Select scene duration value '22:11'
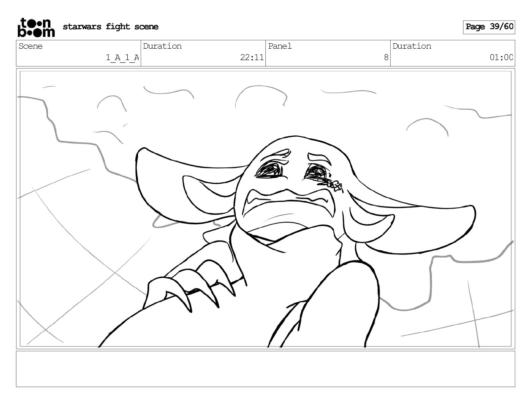The image size is (532, 411). coord(252,57)
